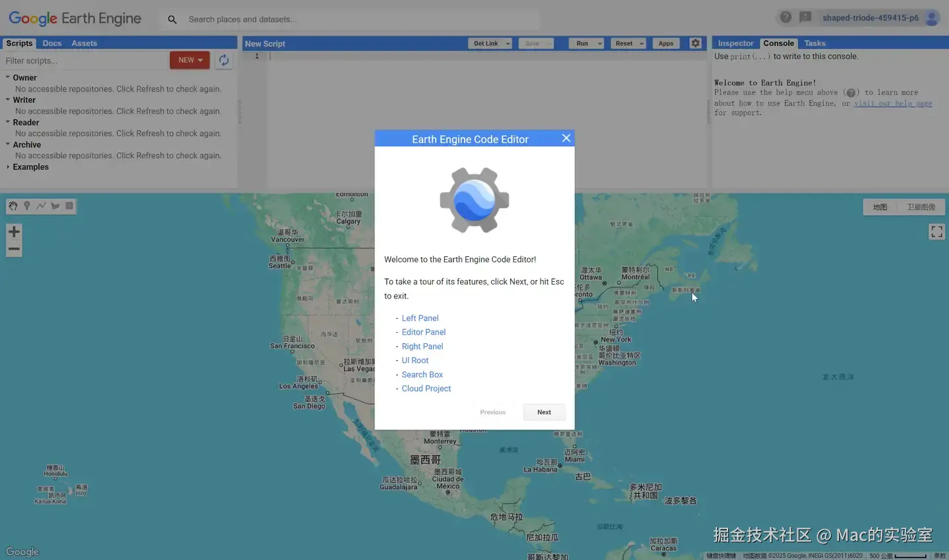Click Next in the tour dialog

pyautogui.click(x=544, y=412)
